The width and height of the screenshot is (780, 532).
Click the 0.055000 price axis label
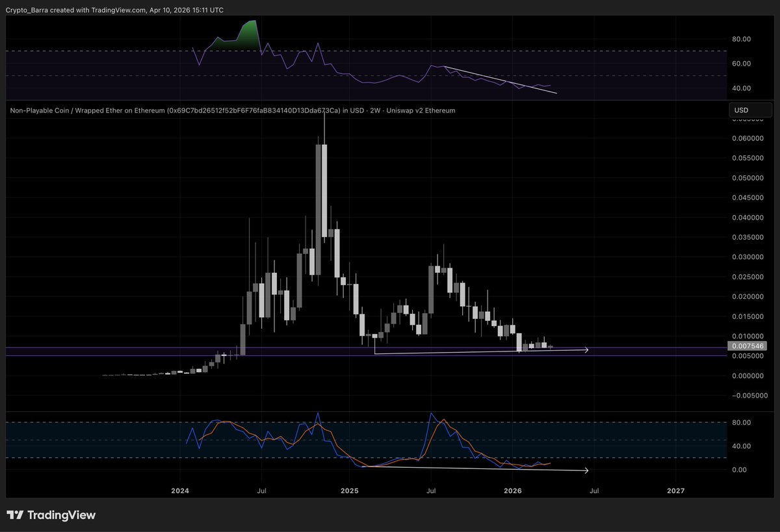747,158
